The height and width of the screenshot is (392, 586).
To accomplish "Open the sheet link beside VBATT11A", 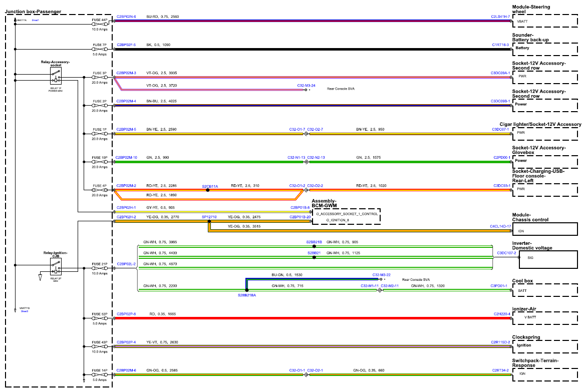I will pos(35,20).
